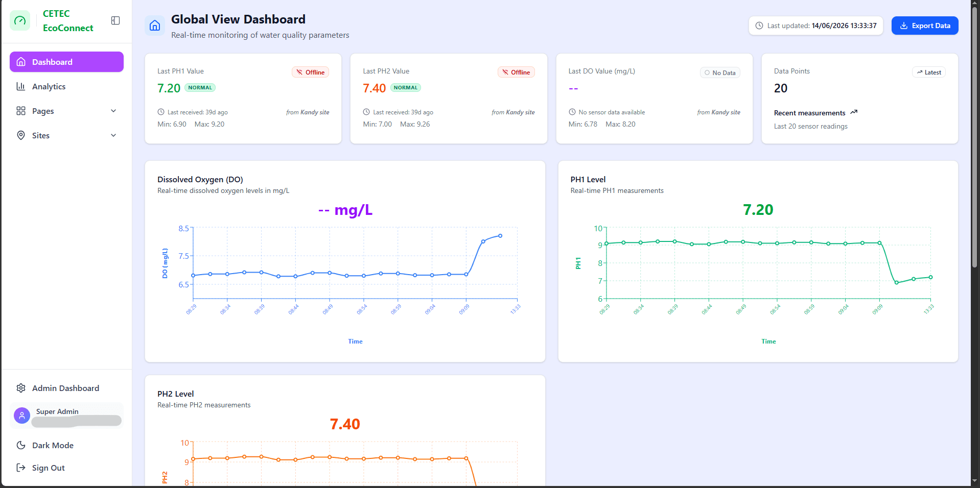Click the PH1 value 7.20 in card
Image resolution: width=980 pixels, height=488 pixels.
point(169,88)
